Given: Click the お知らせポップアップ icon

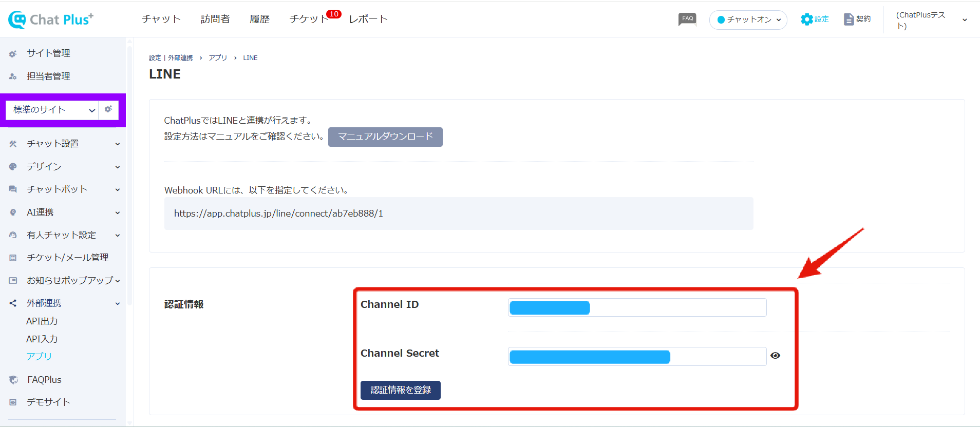Looking at the screenshot, I should click(x=13, y=281).
